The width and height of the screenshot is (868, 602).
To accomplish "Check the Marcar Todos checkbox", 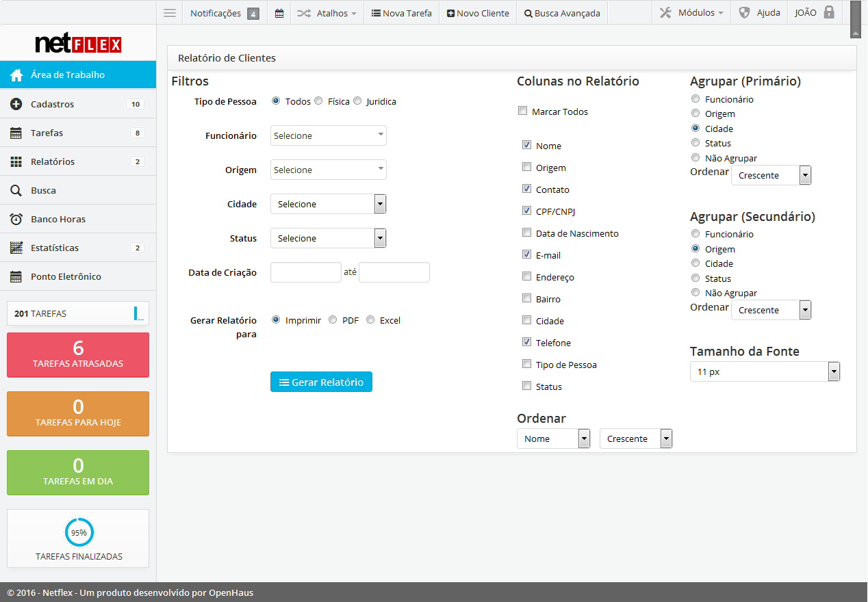I will point(523,111).
